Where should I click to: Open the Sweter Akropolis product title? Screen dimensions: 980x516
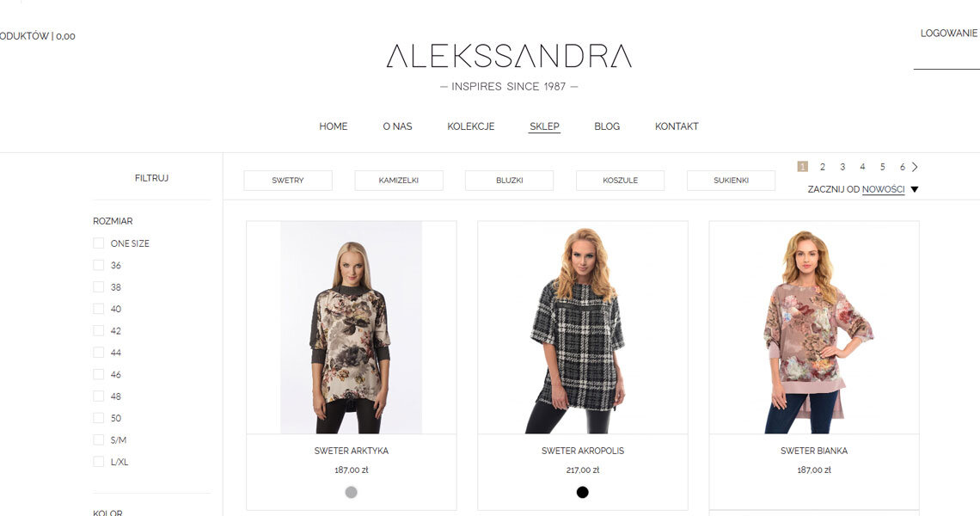pos(583,451)
